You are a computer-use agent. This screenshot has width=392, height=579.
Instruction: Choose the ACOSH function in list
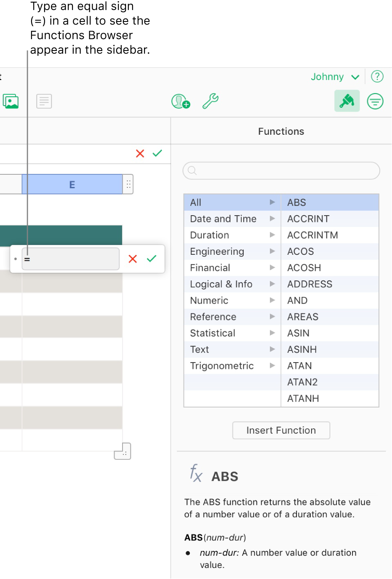[x=304, y=268]
